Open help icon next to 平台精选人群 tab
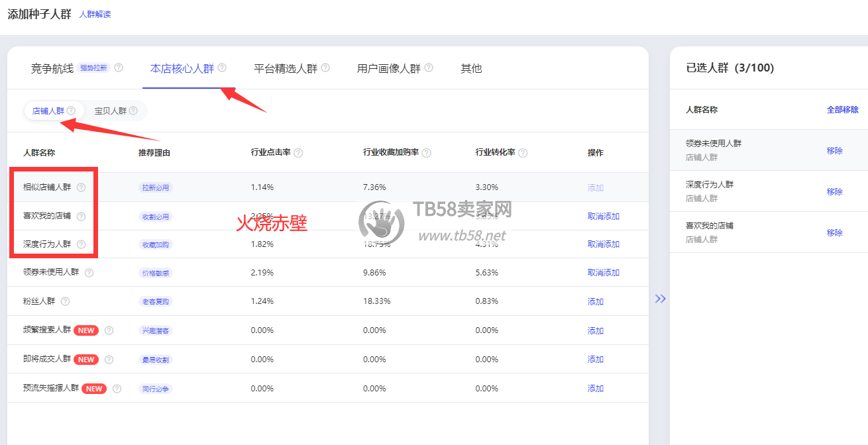 pos(325,68)
